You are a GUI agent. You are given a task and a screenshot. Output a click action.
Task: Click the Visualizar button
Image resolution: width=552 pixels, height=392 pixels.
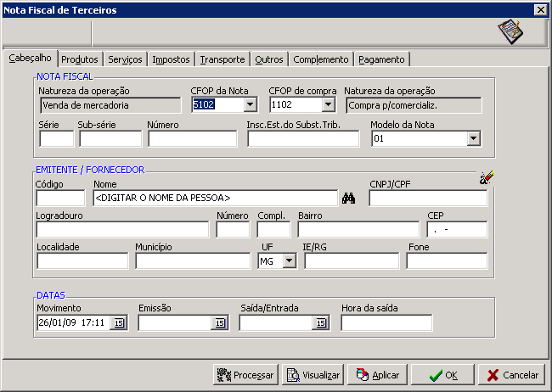[x=312, y=374]
